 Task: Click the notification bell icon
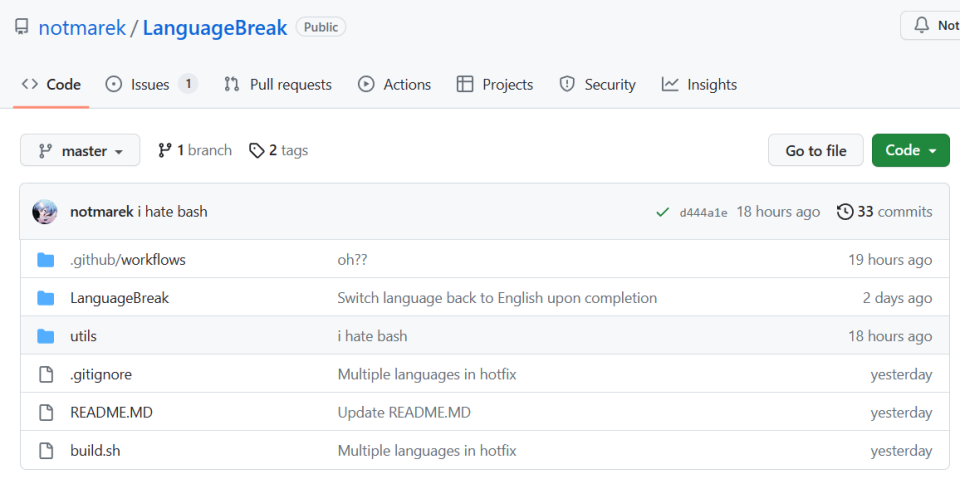tap(921, 25)
